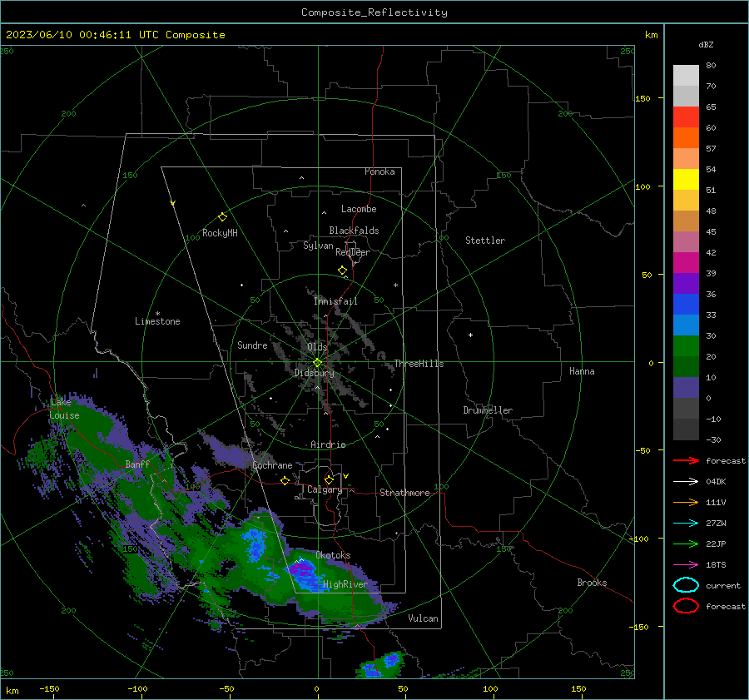This screenshot has height=700, width=749.
Task: Click the HighRiver city label
Action: tap(345, 584)
